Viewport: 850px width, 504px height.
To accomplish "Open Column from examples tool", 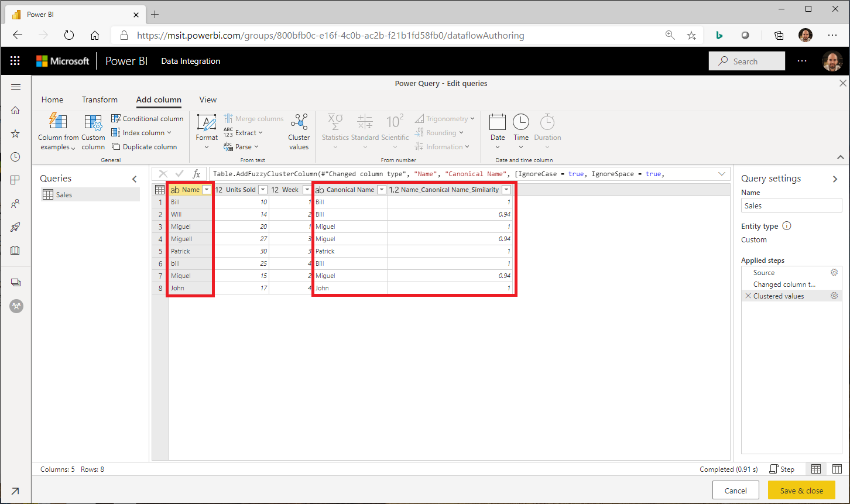I will 58,132.
